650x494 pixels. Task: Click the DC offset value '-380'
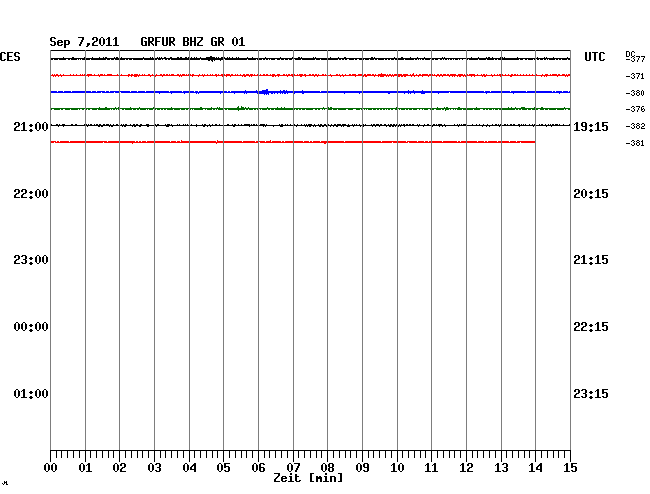point(635,93)
